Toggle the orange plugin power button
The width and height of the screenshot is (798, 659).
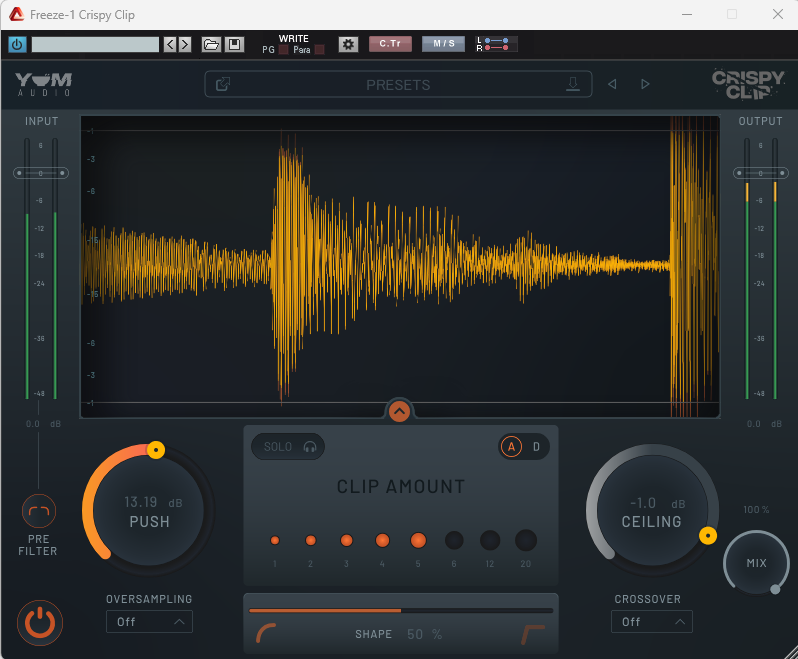coord(40,623)
